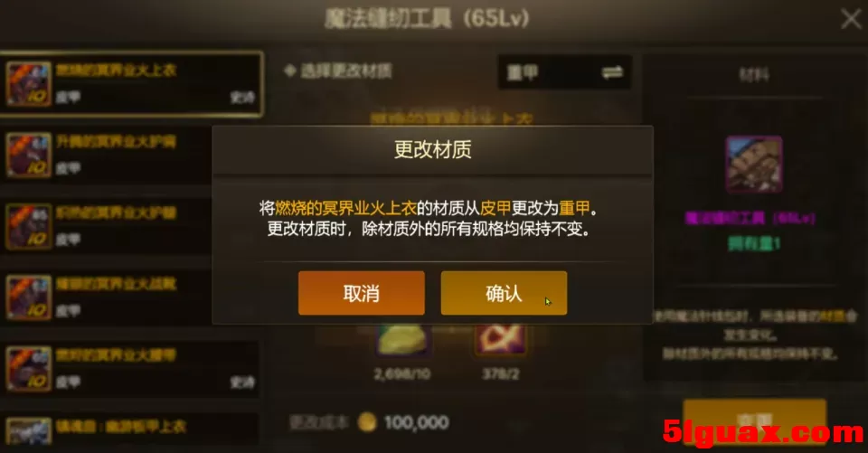Click the magic sewing tool material icon
Image resolution: width=868 pixels, height=453 pixels.
[754, 165]
